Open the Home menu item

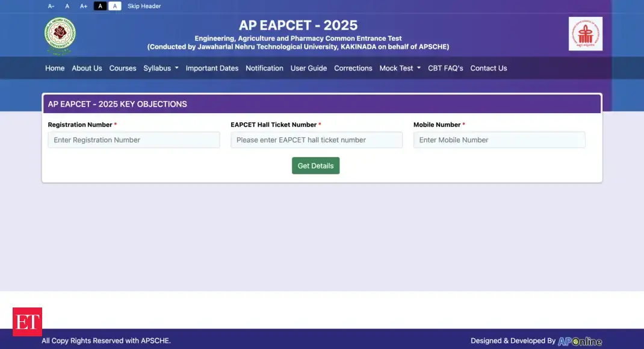(55, 68)
